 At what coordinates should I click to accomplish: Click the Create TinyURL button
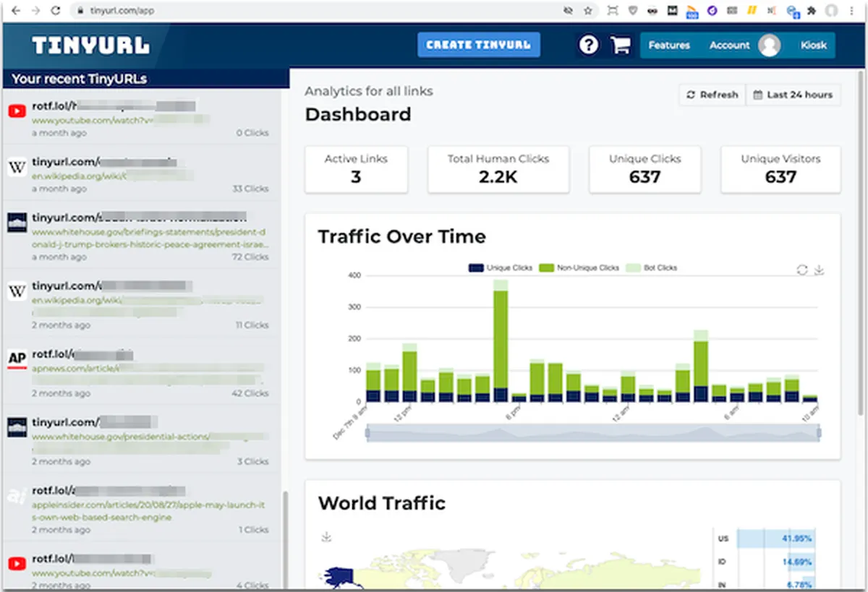479,45
